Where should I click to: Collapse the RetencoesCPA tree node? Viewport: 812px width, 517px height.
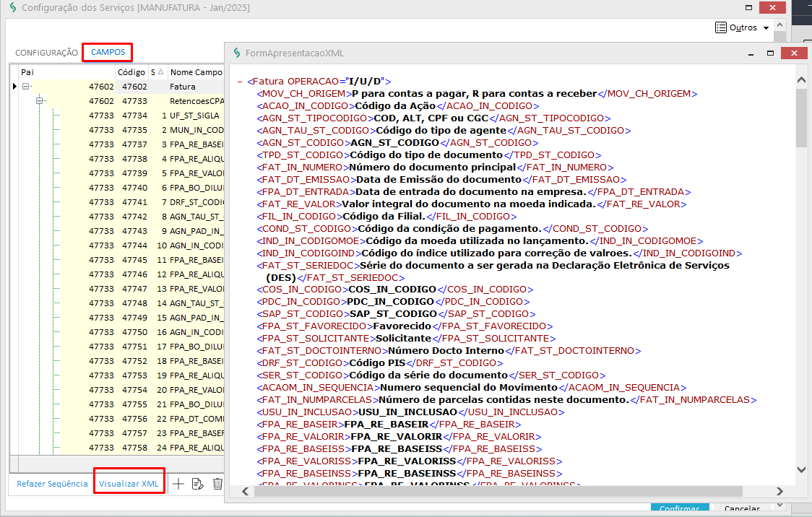[40, 101]
